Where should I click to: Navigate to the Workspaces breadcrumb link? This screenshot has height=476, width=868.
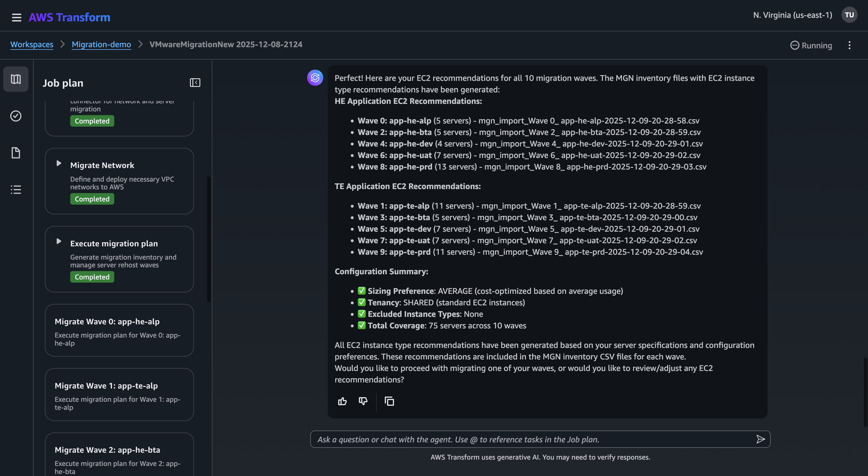click(32, 44)
